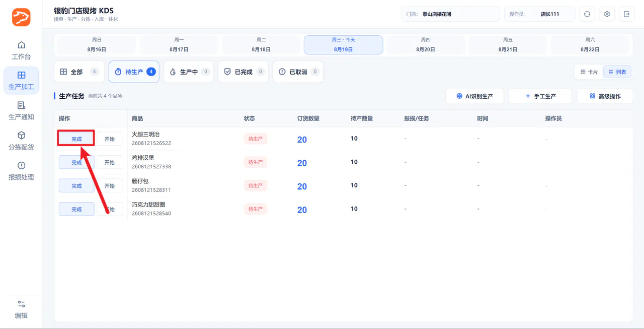644x329 pixels.
Task: Select date 周日 8月16日
Action: click(x=97, y=45)
